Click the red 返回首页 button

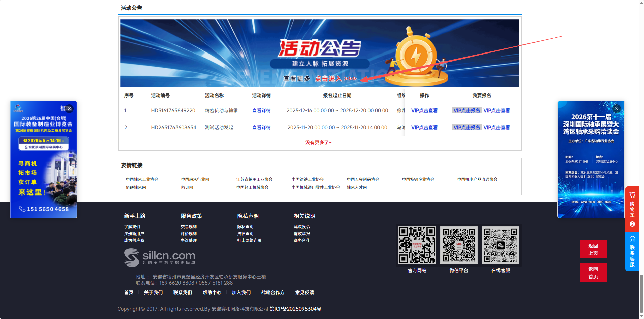(x=593, y=273)
